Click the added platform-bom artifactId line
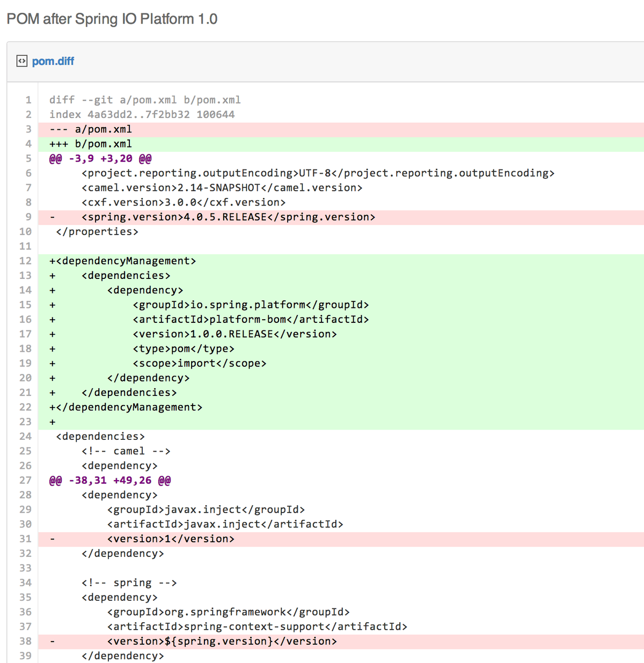644x663 pixels. pyautogui.click(x=251, y=320)
